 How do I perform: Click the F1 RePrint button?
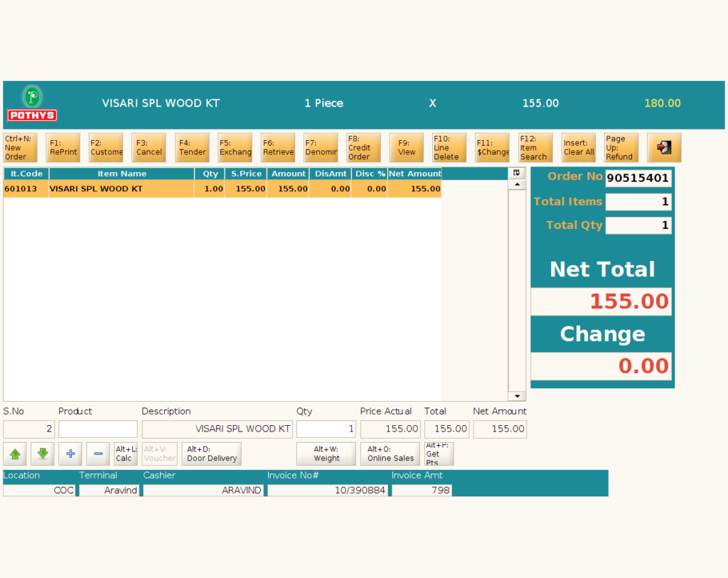pos(63,148)
